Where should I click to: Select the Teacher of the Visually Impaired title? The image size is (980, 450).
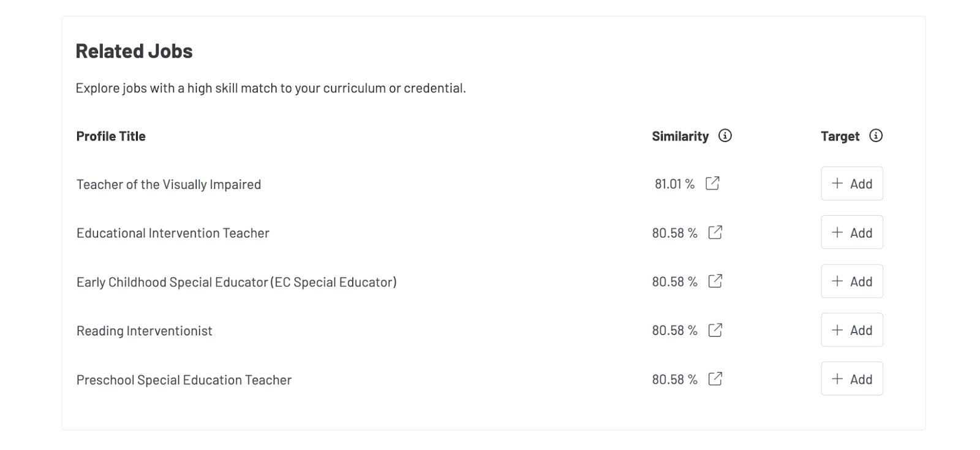[x=168, y=184]
